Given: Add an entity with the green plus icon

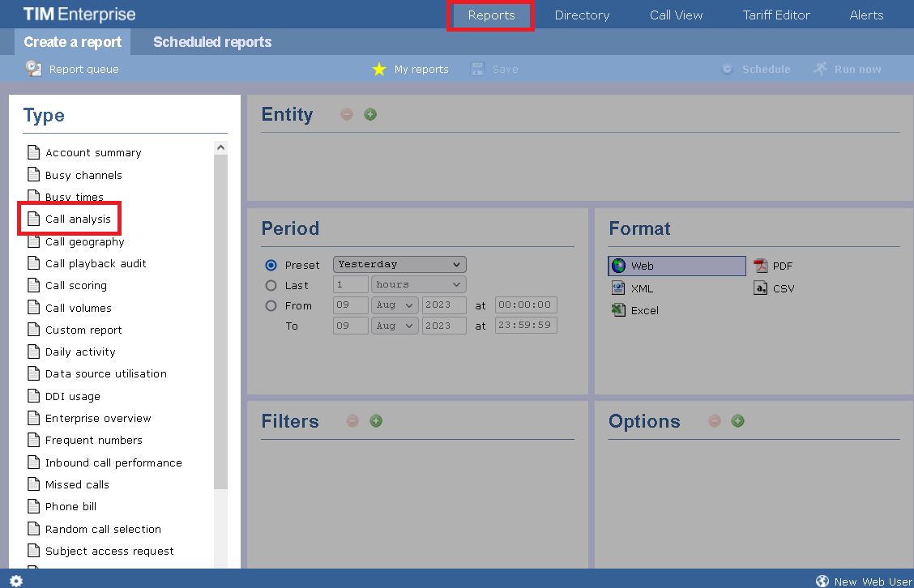Looking at the screenshot, I should [x=370, y=114].
